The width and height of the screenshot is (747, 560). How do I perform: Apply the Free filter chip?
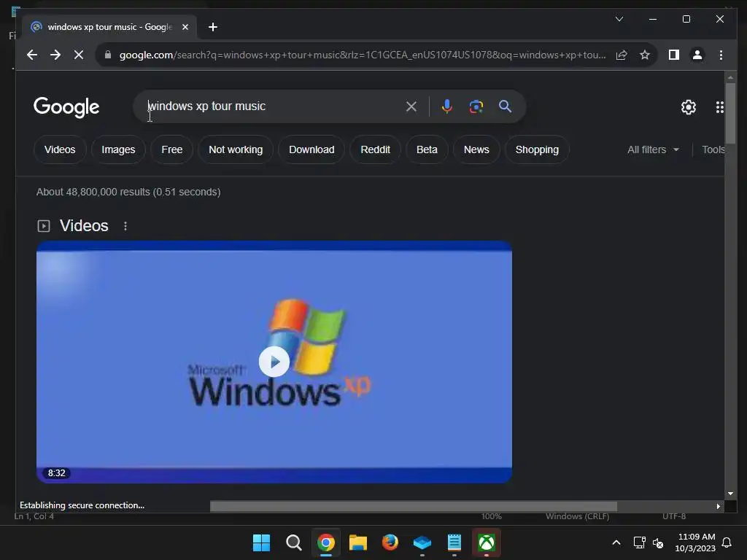(172, 149)
